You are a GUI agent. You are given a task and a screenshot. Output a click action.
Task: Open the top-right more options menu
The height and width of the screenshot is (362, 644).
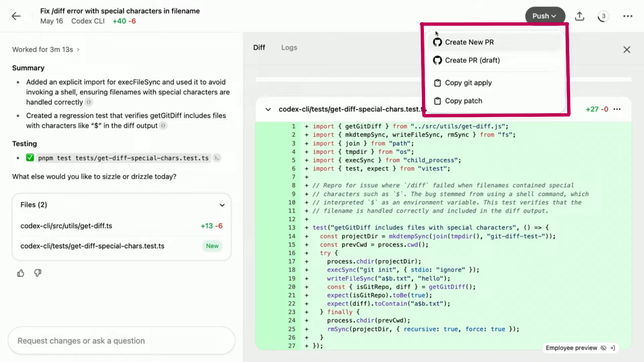coord(627,16)
